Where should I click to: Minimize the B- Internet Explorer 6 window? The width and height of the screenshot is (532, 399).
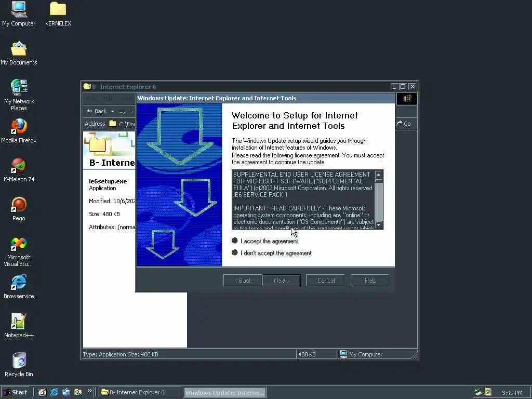tap(394, 87)
